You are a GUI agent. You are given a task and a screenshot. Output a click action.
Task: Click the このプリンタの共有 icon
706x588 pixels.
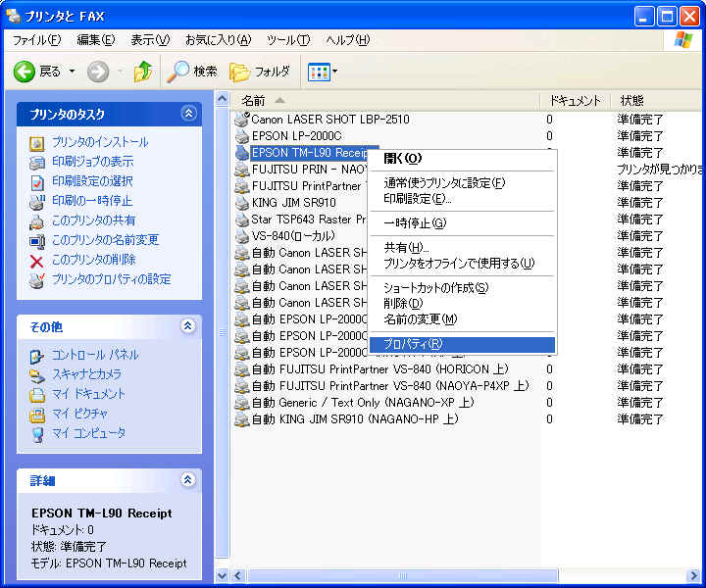click(37, 221)
